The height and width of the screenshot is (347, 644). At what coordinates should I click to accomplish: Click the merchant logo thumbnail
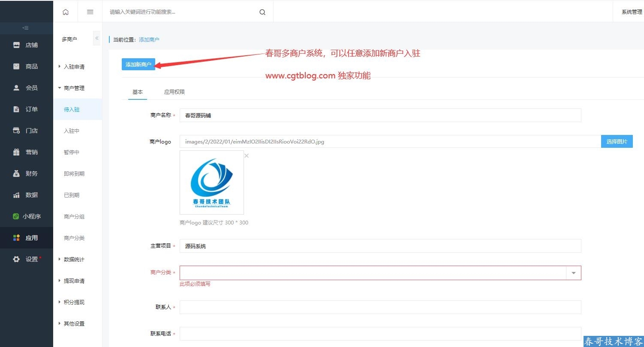point(212,182)
